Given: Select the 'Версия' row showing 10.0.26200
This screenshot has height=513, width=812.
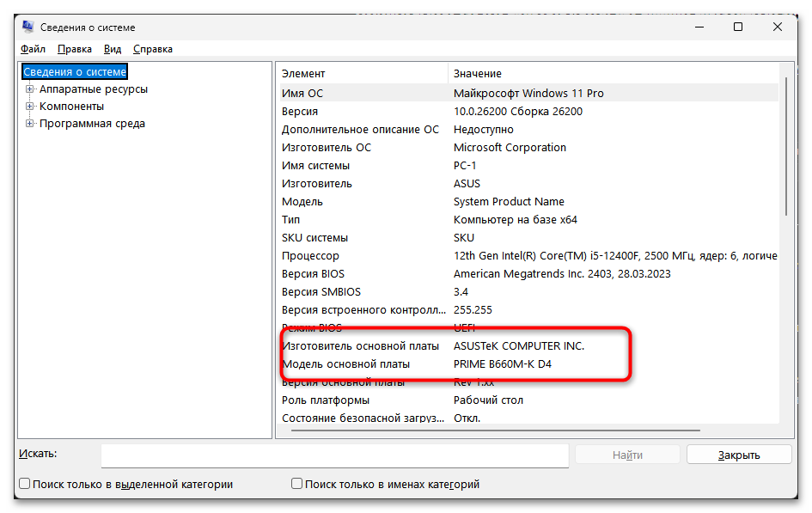Looking at the screenshot, I should pos(528,112).
